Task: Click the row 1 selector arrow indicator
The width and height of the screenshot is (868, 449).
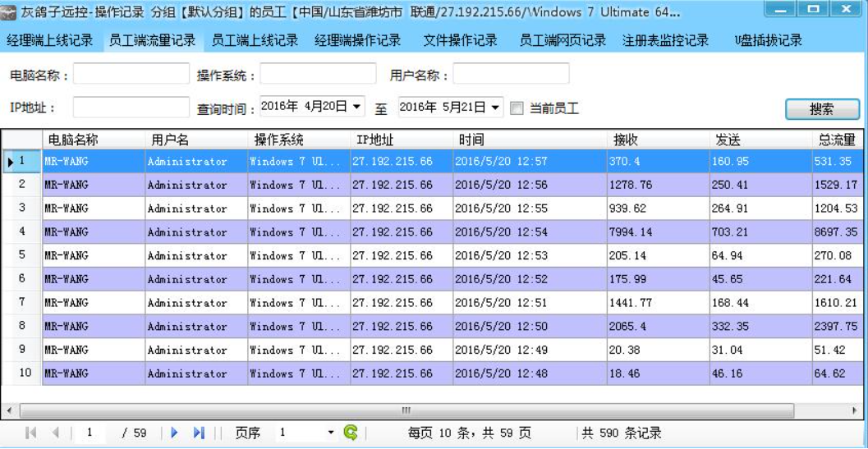Action: point(11,162)
